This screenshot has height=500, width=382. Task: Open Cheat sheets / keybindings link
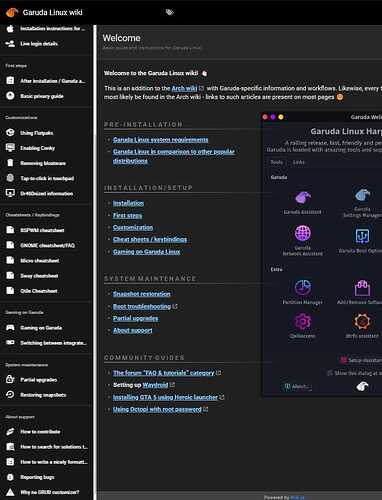point(150,239)
